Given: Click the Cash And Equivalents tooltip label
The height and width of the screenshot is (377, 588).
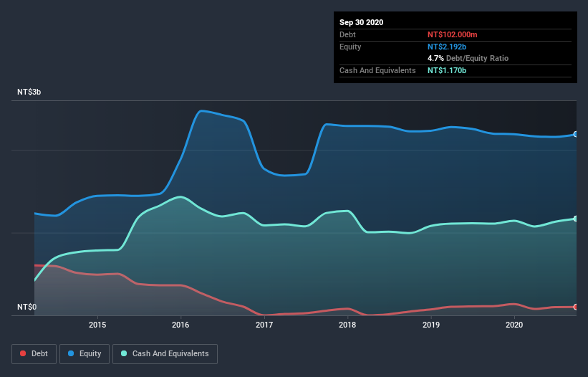Looking at the screenshot, I should [377, 70].
